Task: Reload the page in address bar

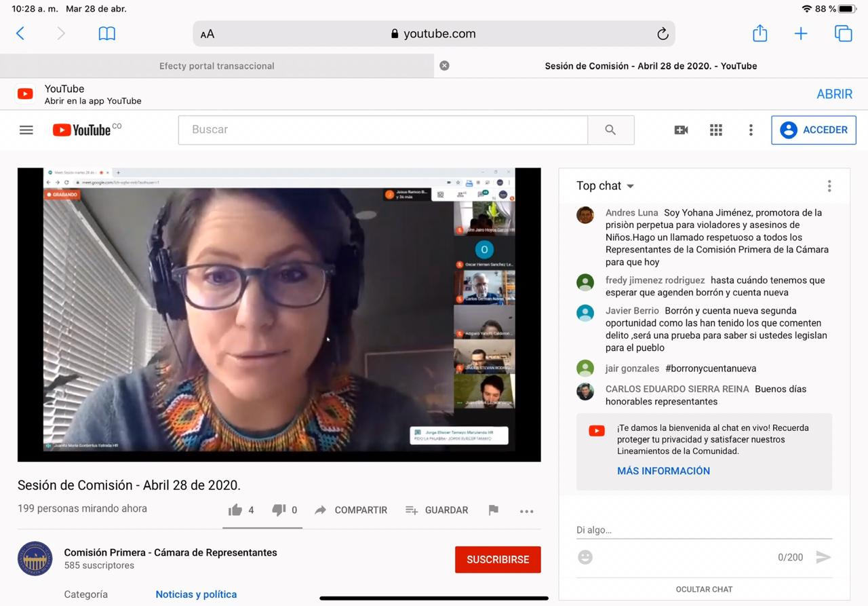Action: pos(663,34)
